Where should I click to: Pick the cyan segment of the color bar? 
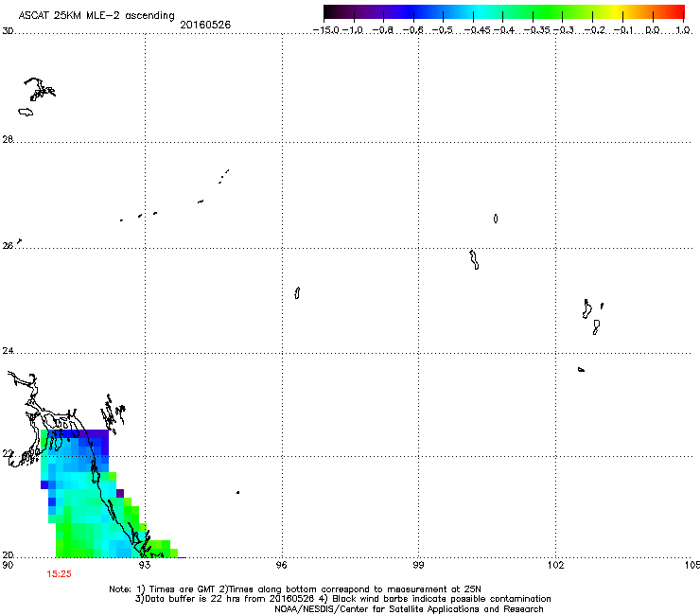point(480,12)
